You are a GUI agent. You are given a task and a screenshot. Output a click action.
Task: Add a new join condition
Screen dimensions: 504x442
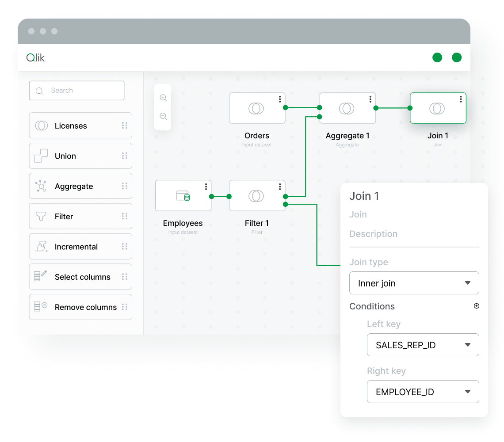476,306
